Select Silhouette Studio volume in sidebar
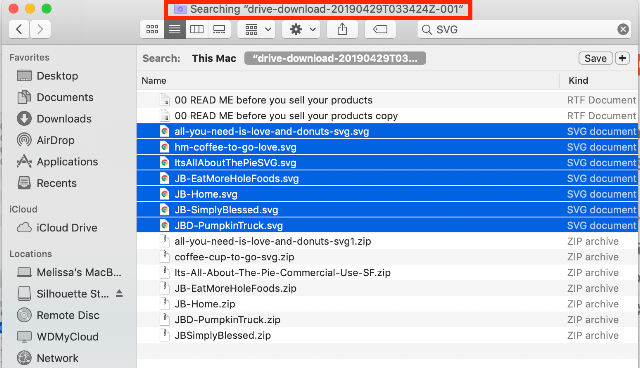The image size is (640, 368). (63, 294)
